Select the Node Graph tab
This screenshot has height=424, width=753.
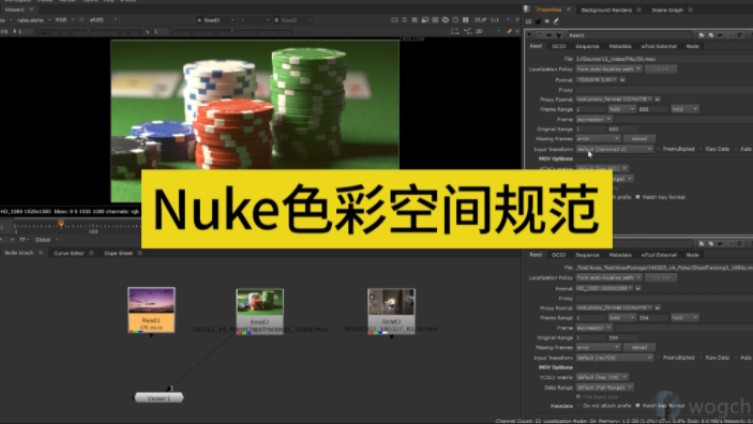[x=19, y=253]
